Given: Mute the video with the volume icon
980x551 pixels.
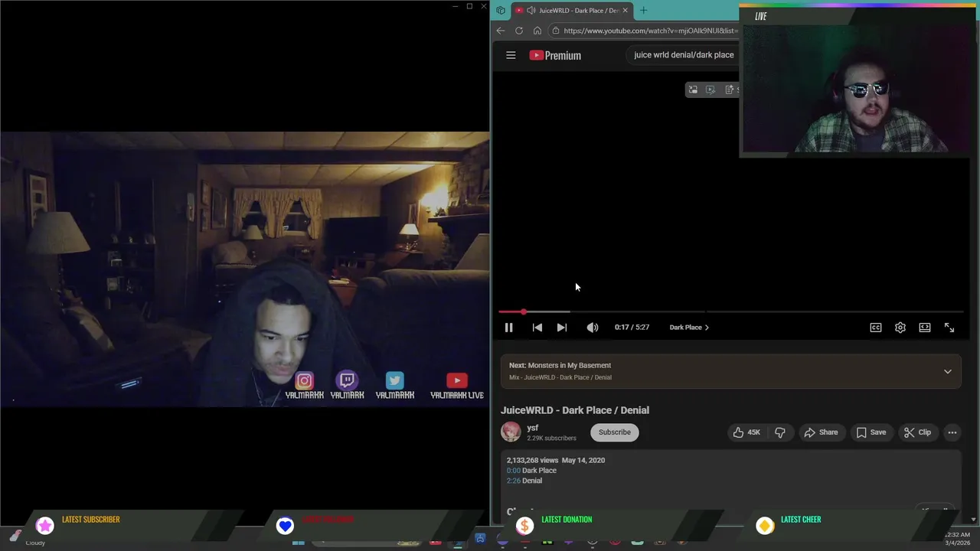Looking at the screenshot, I should (x=593, y=328).
